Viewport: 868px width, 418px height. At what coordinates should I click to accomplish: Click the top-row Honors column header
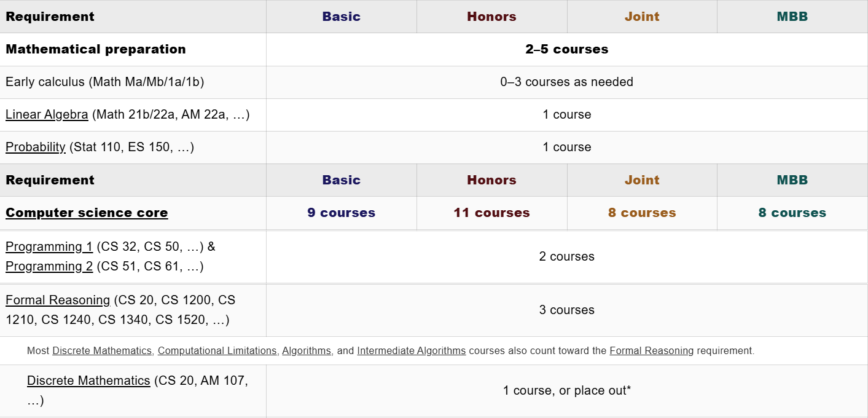coord(491,17)
